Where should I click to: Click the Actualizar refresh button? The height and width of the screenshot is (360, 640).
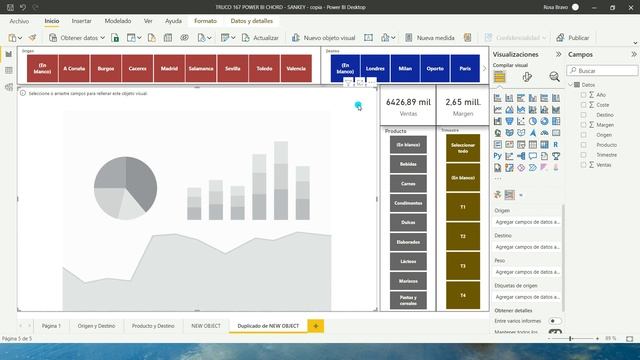coord(260,38)
